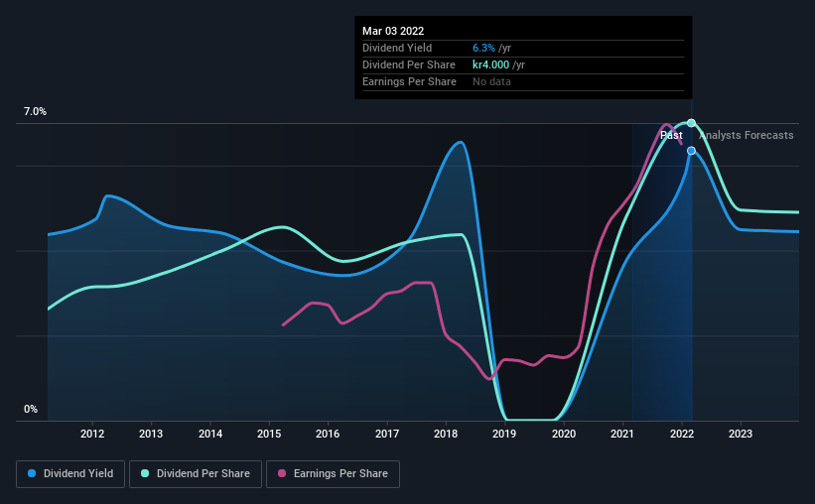Select the 2018 x-axis year label
Image resolution: width=815 pixels, height=504 pixels.
(446, 434)
